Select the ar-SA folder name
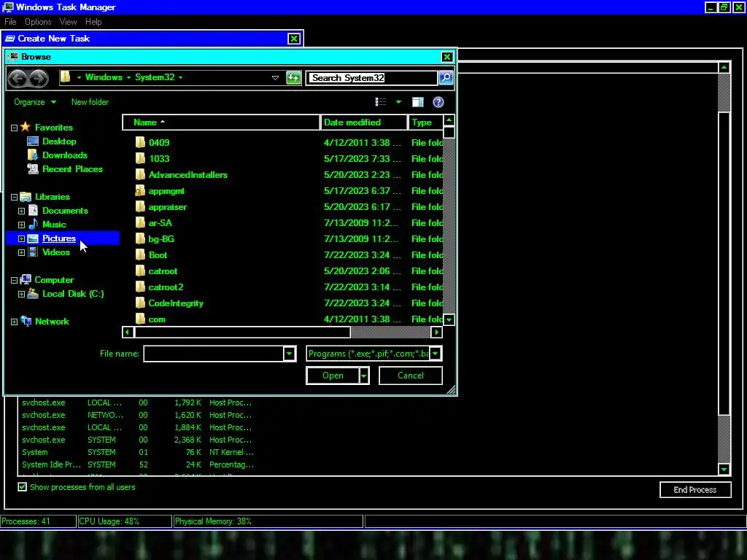The height and width of the screenshot is (560, 747). coord(160,223)
